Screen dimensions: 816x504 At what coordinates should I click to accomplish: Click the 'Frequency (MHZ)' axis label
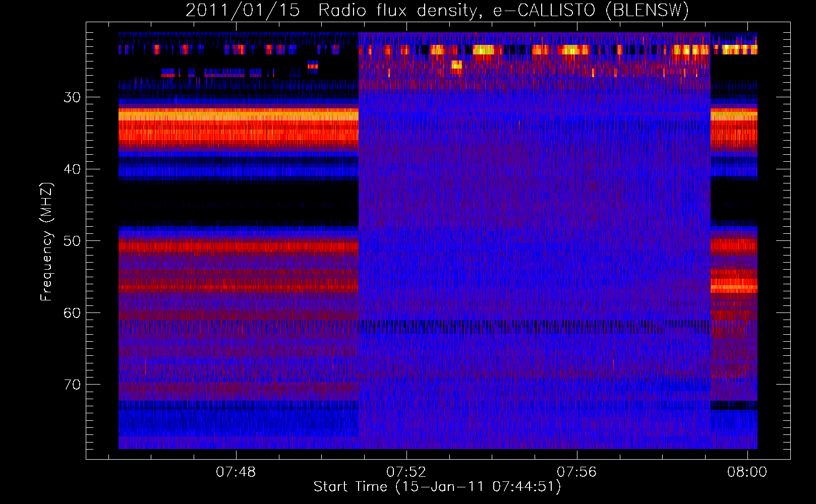tap(46, 241)
